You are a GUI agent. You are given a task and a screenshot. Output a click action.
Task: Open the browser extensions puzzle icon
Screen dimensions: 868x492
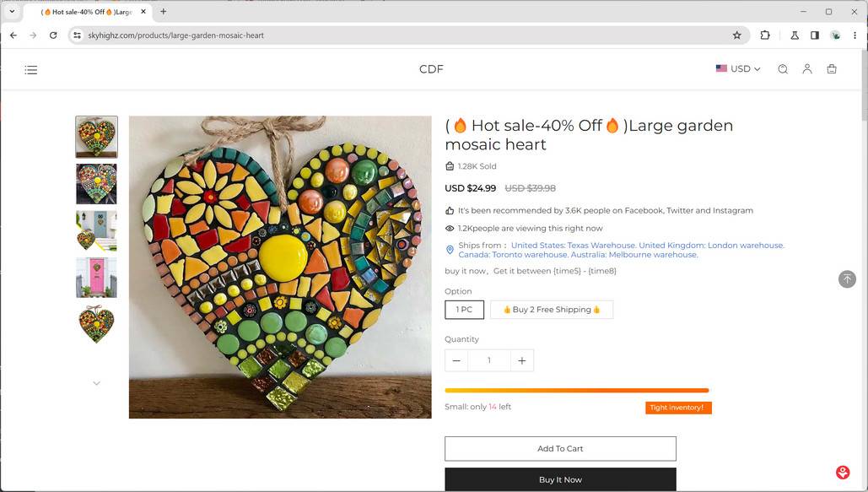(x=765, y=35)
